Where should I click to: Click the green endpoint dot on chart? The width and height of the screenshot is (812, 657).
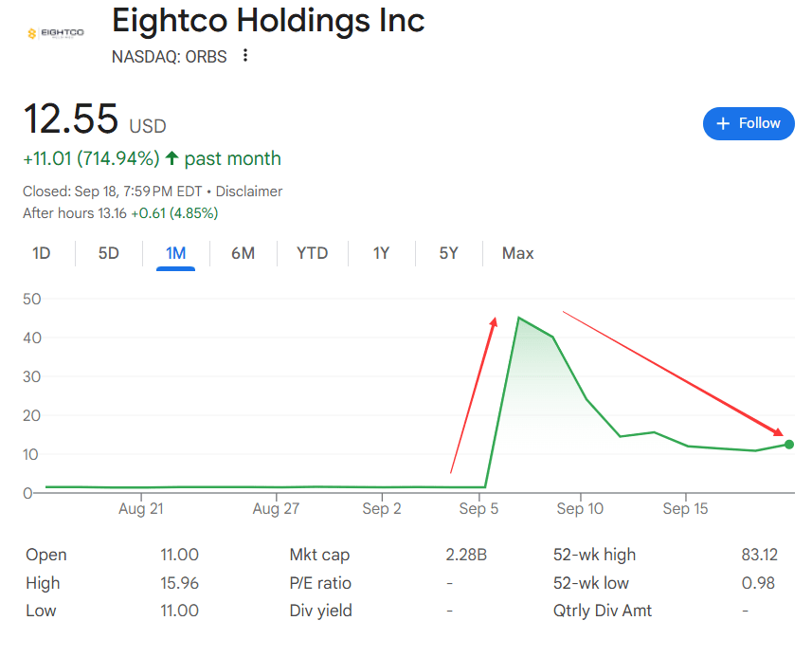click(789, 444)
